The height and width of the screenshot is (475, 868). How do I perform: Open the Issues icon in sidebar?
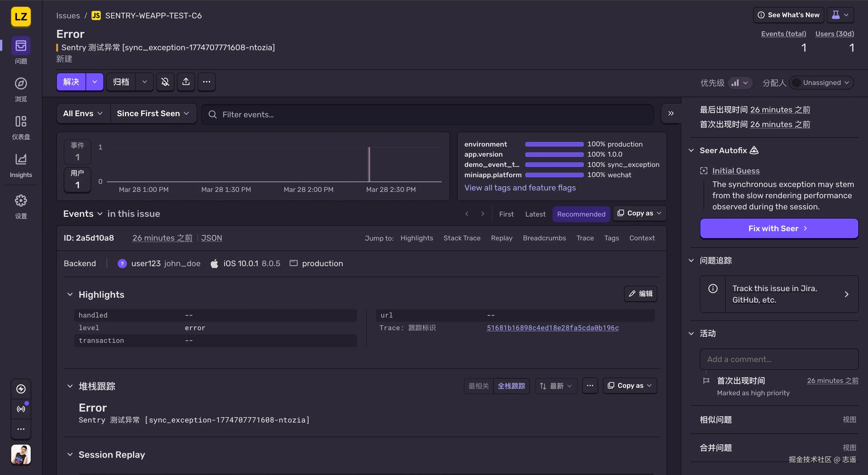21,45
